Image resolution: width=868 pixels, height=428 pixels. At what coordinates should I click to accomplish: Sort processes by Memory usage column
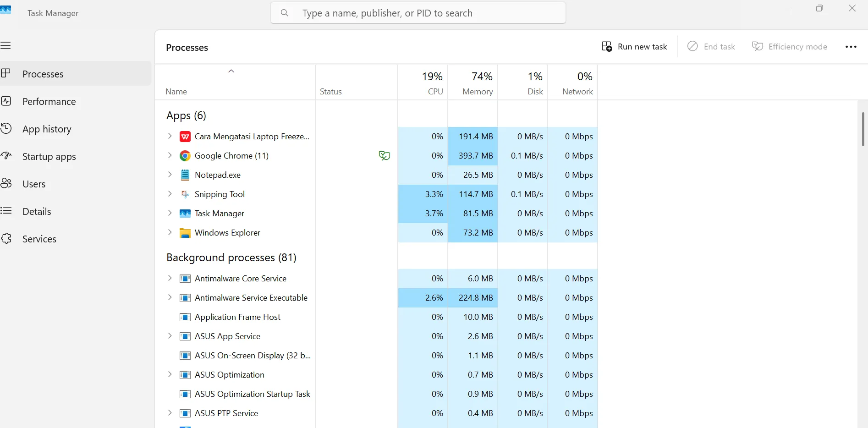pyautogui.click(x=473, y=82)
